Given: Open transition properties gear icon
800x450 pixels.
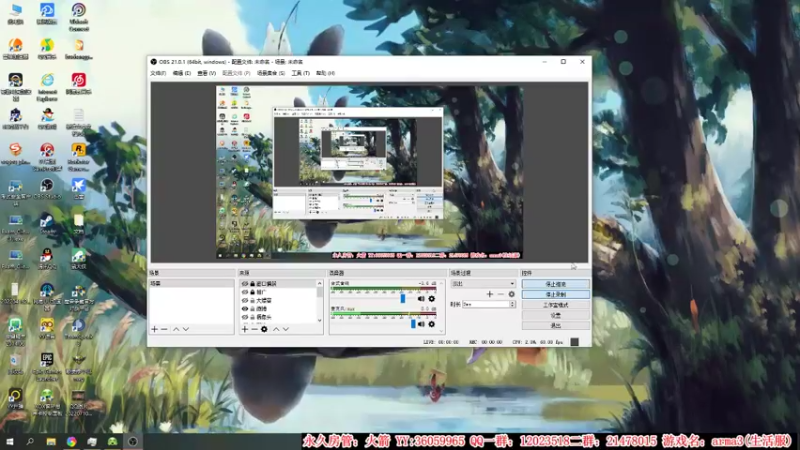Looking at the screenshot, I should point(512,294).
